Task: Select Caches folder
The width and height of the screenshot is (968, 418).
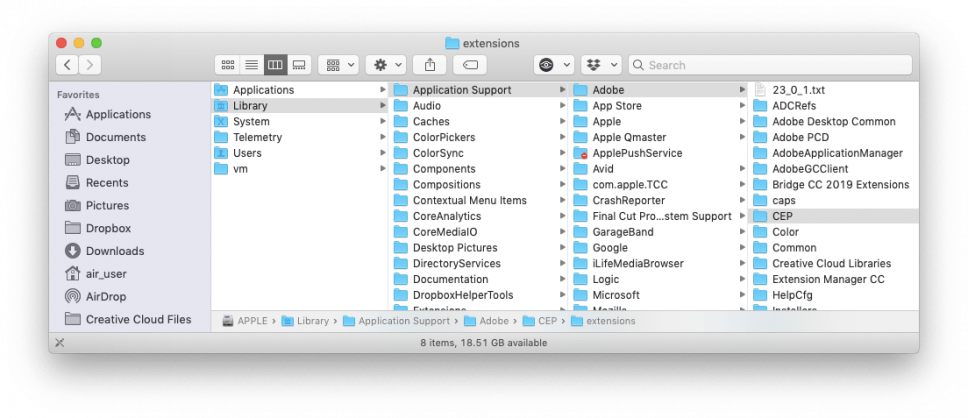Action: tap(479, 122)
